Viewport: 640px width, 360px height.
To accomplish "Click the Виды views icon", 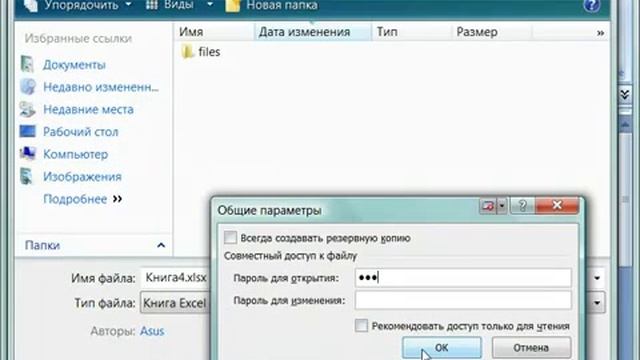I will tap(152, 5).
